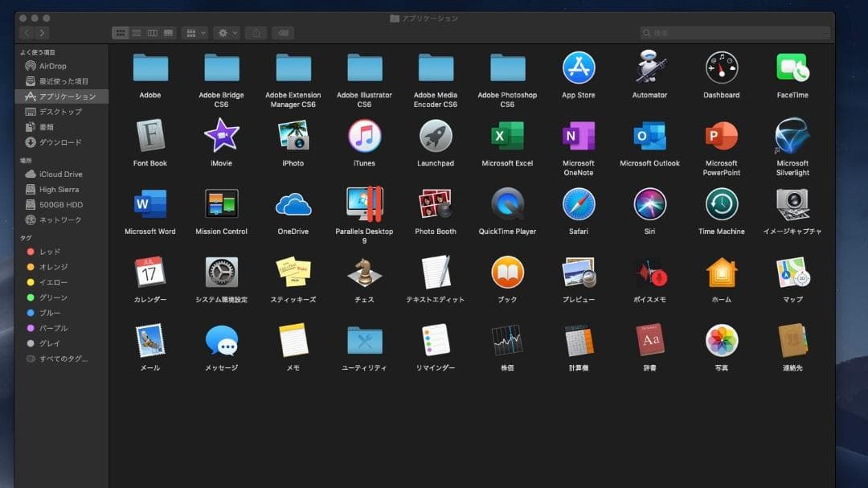
Task: Click the share button in toolbar
Action: click(x=256, y=33)
